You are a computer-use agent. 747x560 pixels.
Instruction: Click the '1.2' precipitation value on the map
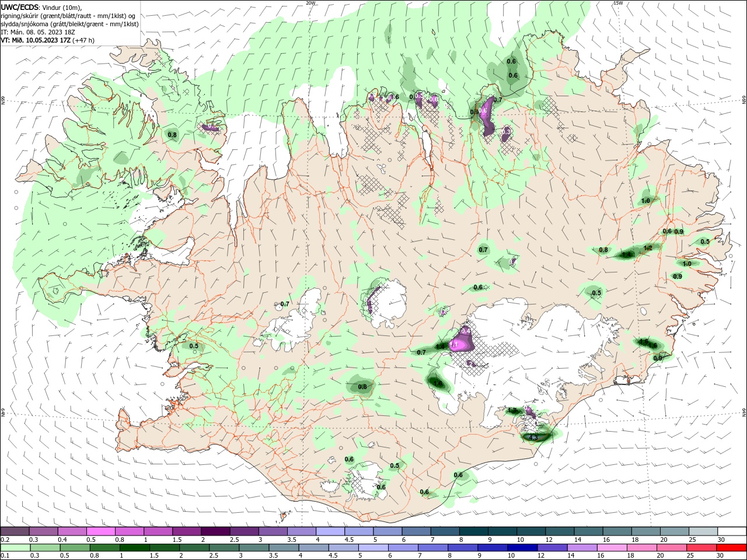coord(647,248)
